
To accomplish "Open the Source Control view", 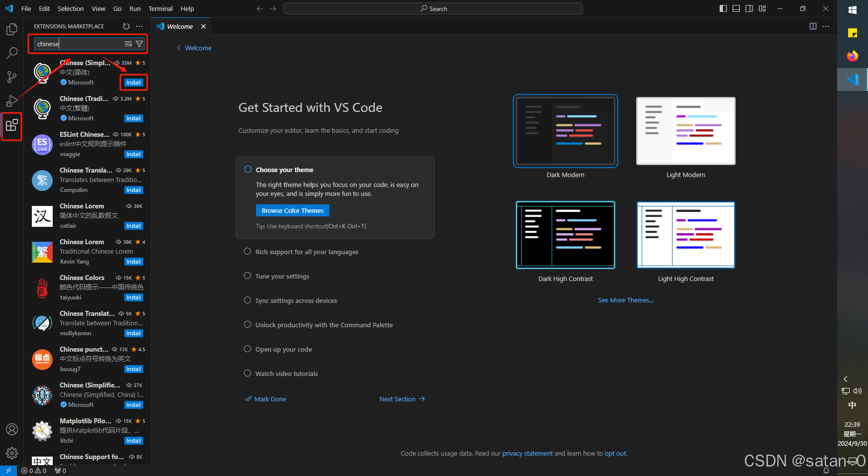I will [x=11, y=77].
